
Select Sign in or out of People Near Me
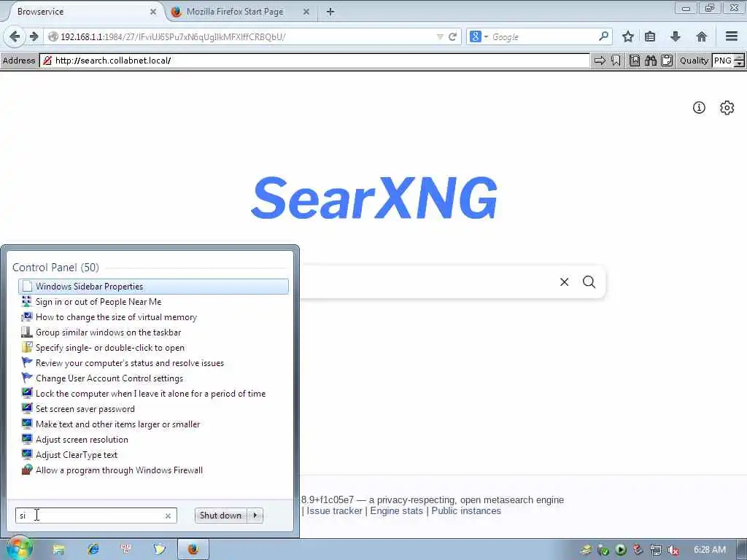(153, 301)
